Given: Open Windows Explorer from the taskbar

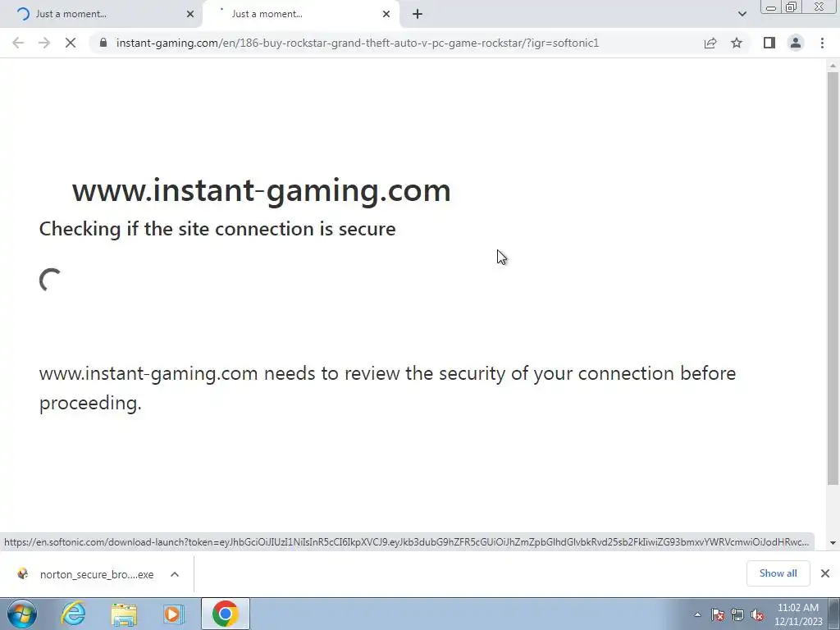Looking at the screenshot, I should (x=124, y=614).
